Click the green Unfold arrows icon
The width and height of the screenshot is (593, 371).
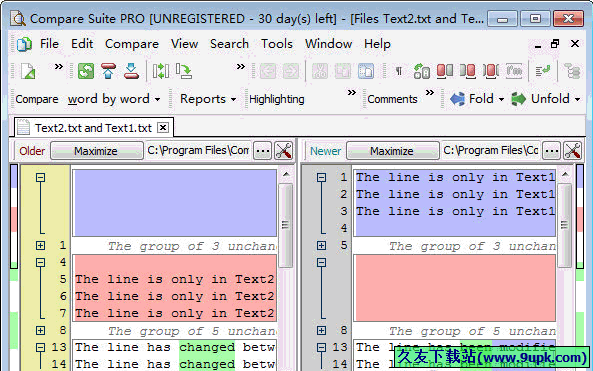(x=518, y=99)
